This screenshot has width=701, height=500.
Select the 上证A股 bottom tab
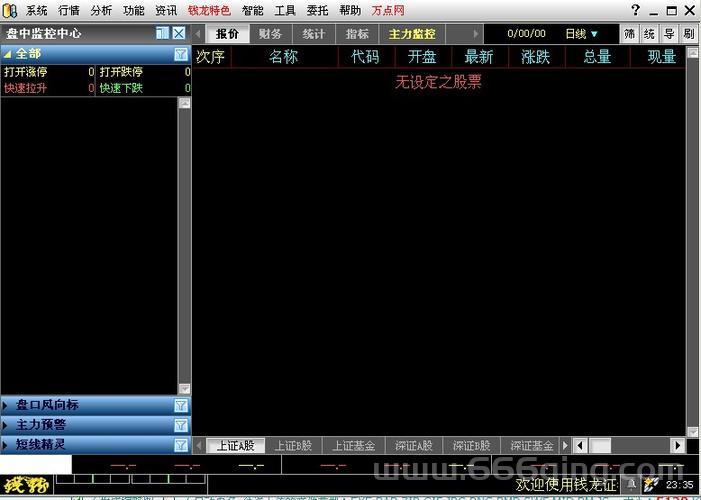pos(236,445)
